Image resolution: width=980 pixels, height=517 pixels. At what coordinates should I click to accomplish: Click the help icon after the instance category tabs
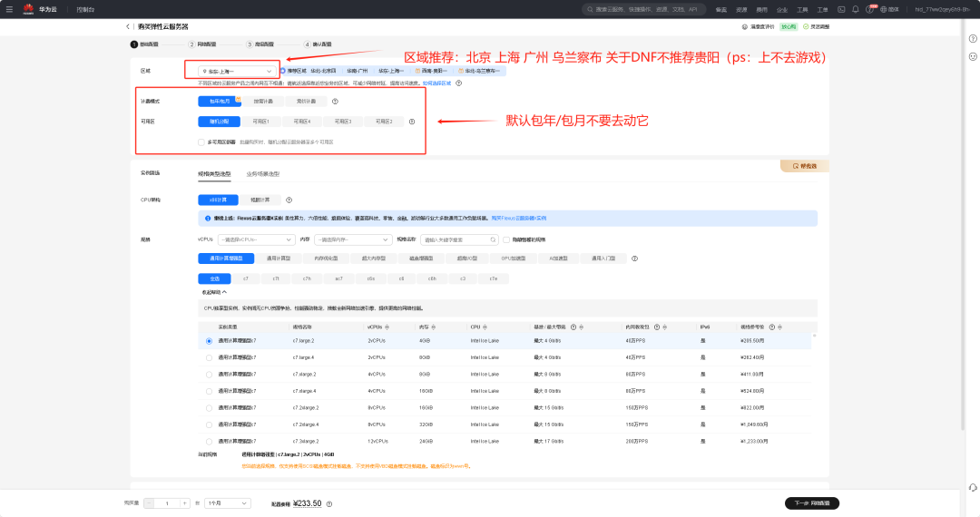click(634, 258)
